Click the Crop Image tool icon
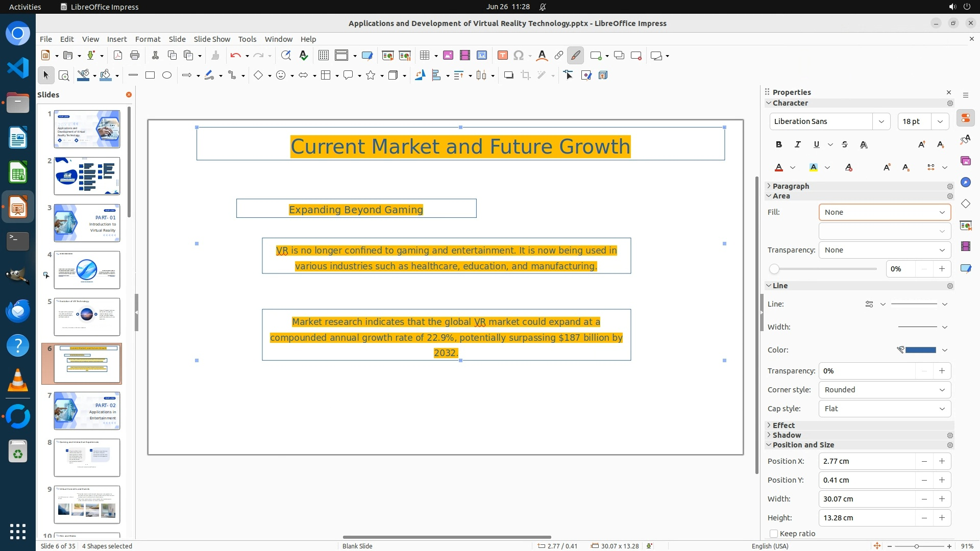This screenshot has width=980, height=551. point(525,76)
